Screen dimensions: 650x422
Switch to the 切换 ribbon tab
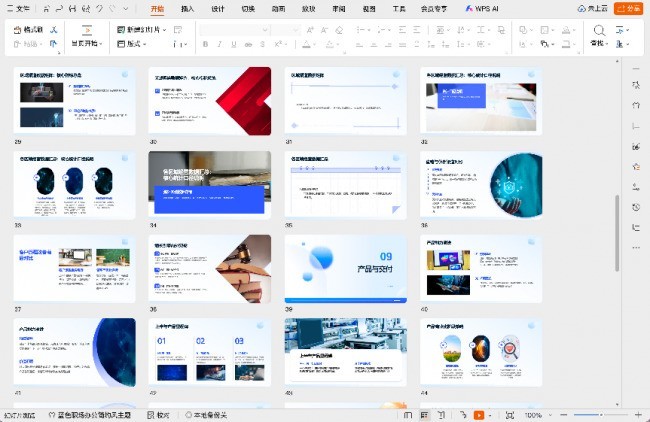point(248,8)
